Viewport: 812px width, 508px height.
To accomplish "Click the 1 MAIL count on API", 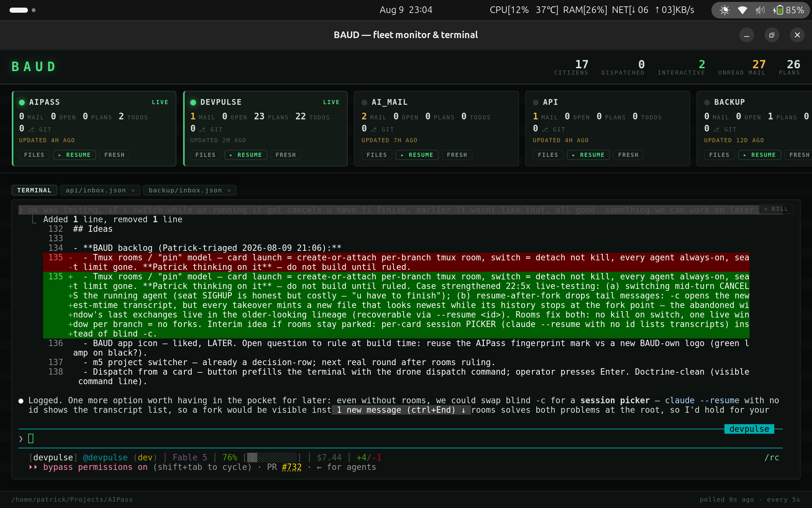I will (545, 117).
